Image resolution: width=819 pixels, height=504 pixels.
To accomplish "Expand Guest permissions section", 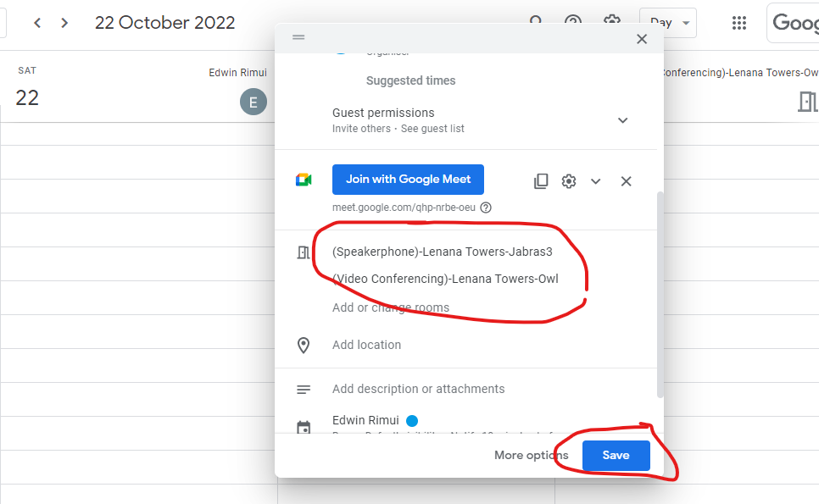I will pos(622,120).
